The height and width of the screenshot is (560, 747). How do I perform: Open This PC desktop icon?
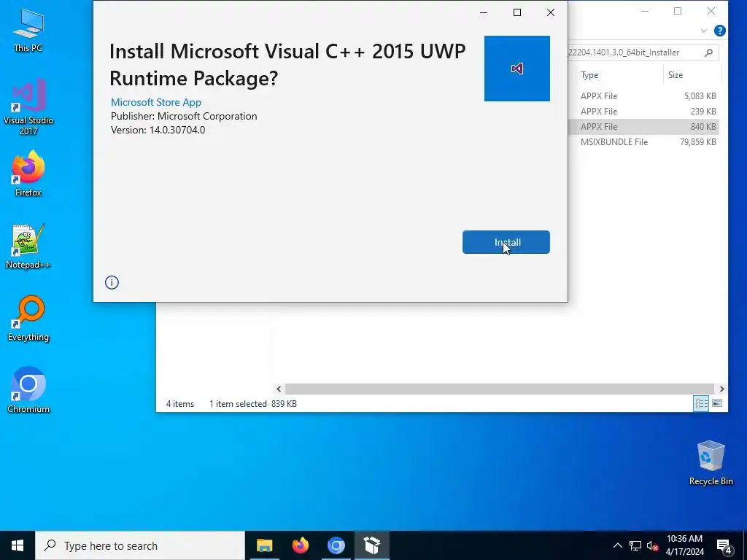click(28, 30)
